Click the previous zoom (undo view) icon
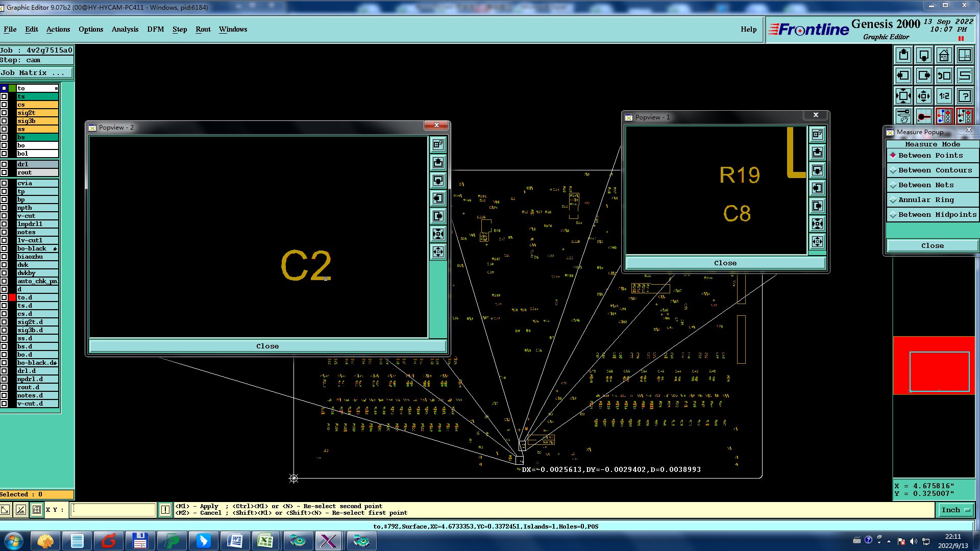Image resolution: width=980 pixels, height=551 pixels. coord(944,76)
